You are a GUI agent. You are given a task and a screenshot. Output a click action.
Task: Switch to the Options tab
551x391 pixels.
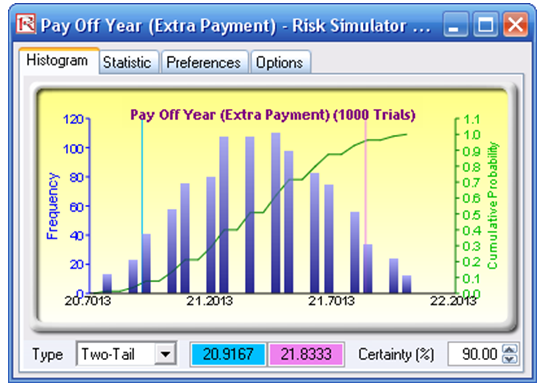tap(280, 63)
